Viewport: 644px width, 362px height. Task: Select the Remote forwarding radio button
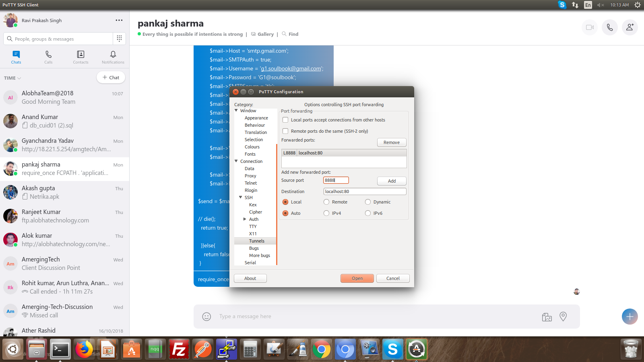pyautogui.click(x=326, y=202)
